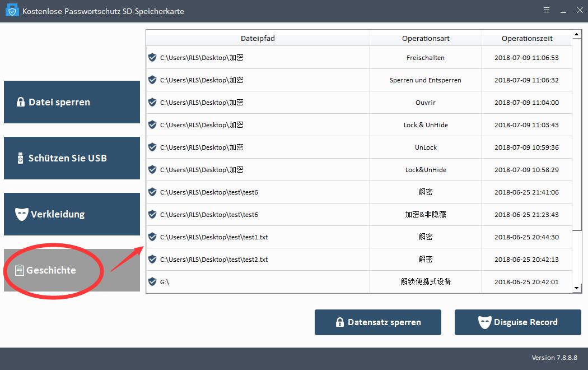The width and height of the screenshot is (588, 370).
Task: Open the hamburger menu in title bar
Action: (x=546, y=11)
